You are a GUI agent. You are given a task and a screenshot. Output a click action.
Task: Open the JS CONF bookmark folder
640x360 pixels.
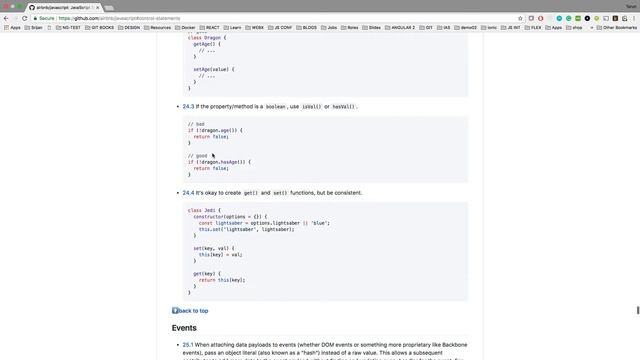pyautogui.click(x=280, y=28)
